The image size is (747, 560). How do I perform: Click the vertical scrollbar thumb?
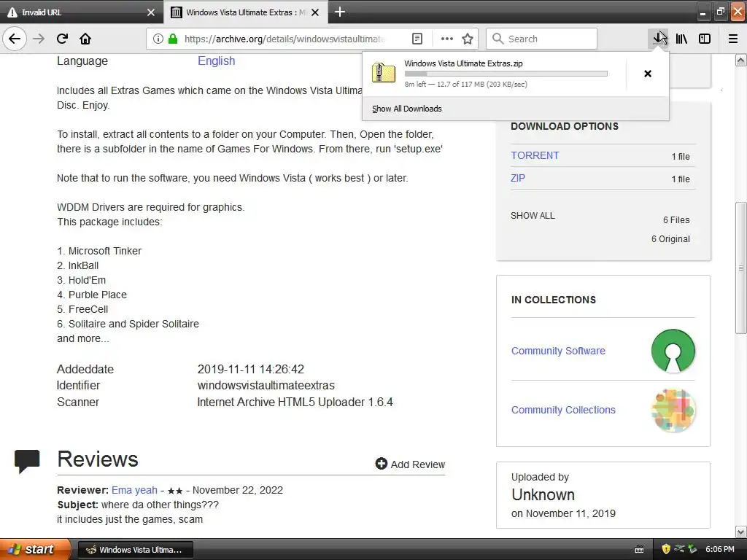tap(741, 268)
